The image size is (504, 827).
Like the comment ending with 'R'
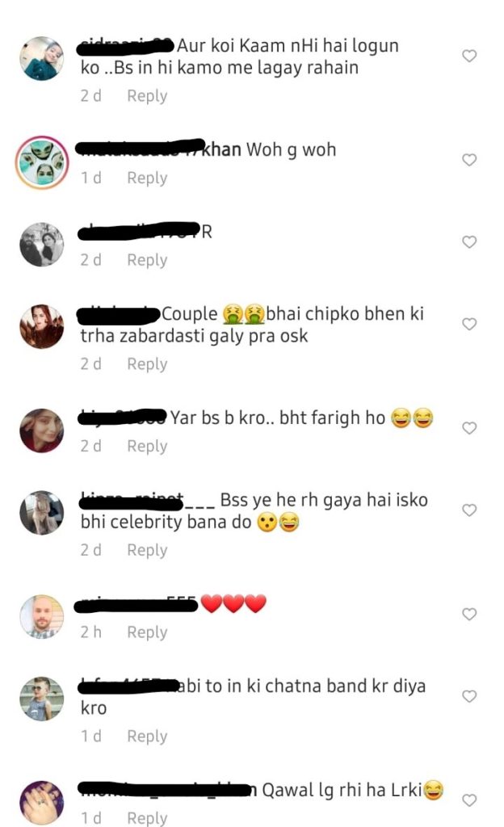click(469, 241)
